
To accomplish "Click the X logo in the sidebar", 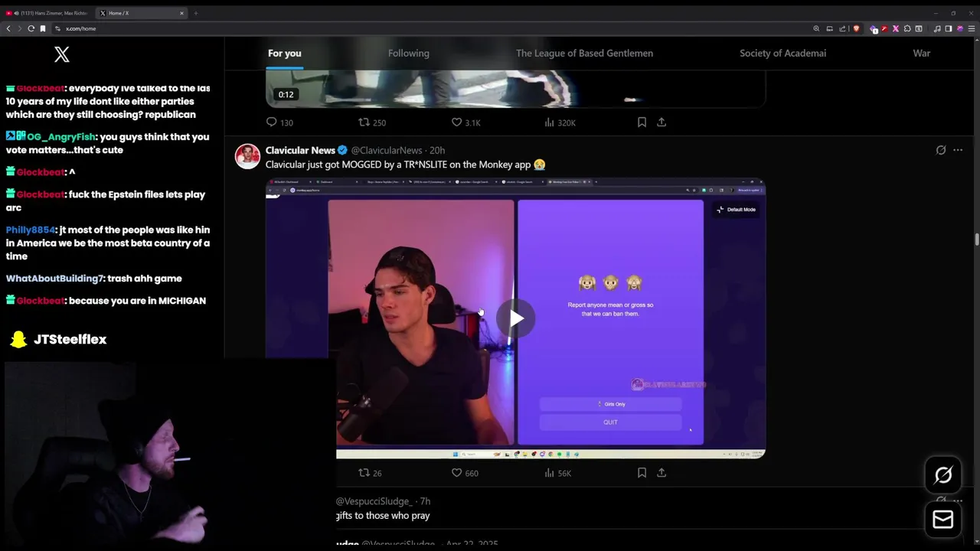I will pyautogui.click(x=62, y=54).
